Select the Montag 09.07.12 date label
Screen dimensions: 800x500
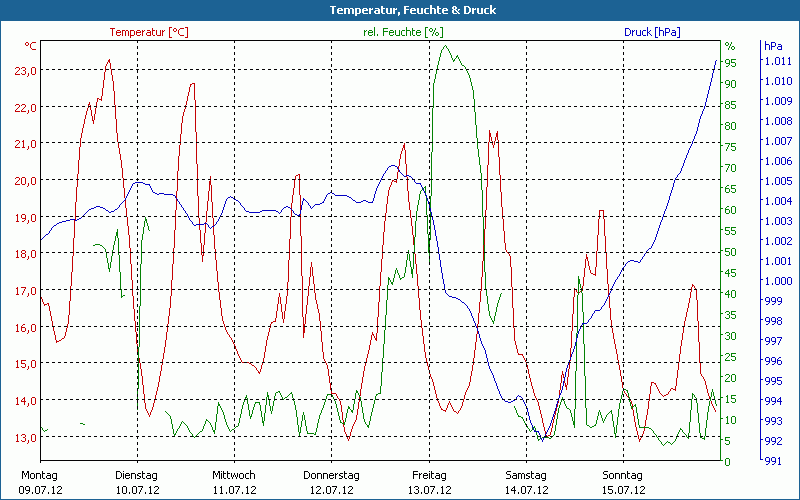click(40, 482)
